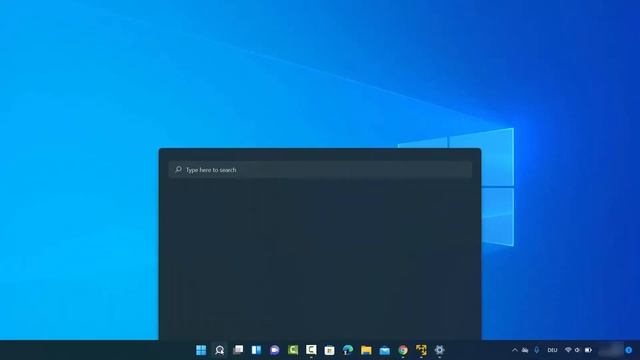640x360 pixels.
Task: Open the Microsoft Store taskbar icon
Action: click(329, 350)
